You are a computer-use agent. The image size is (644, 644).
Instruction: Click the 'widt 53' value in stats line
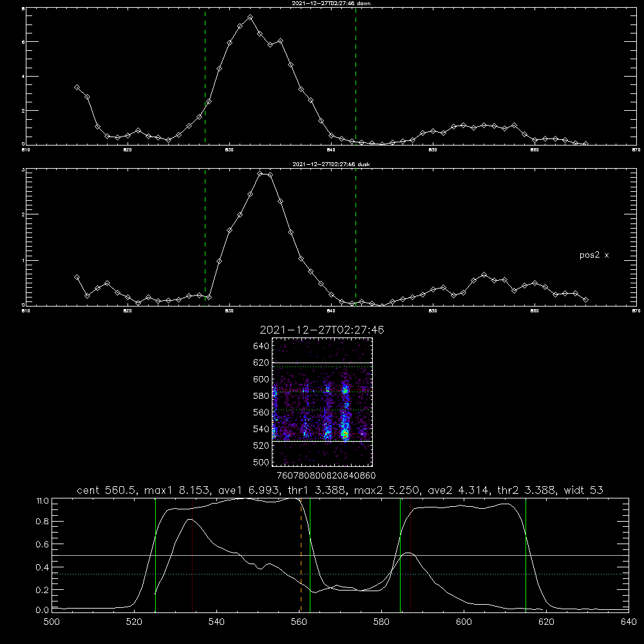click(583, 490)
